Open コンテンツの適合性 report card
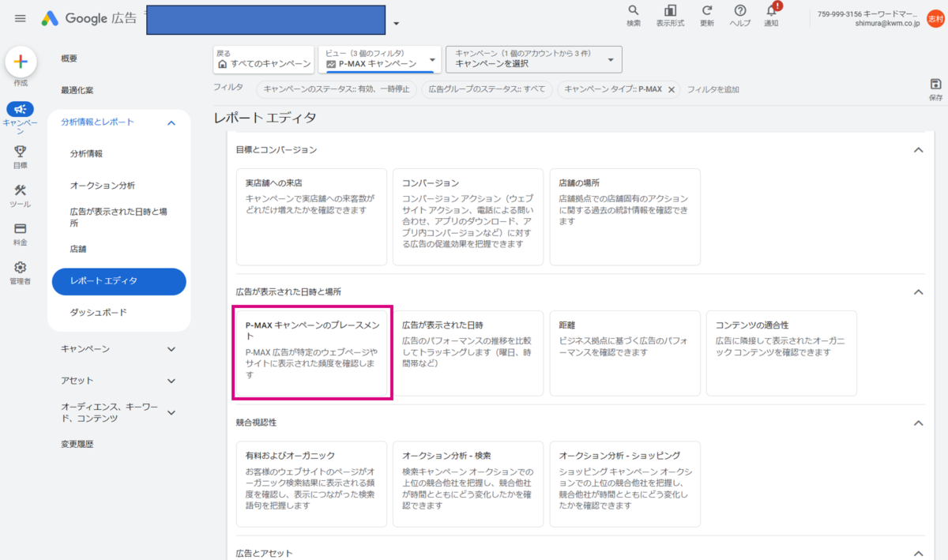Image resolution: width=948 pixels, height=560 pixels. tap(781, 353)
